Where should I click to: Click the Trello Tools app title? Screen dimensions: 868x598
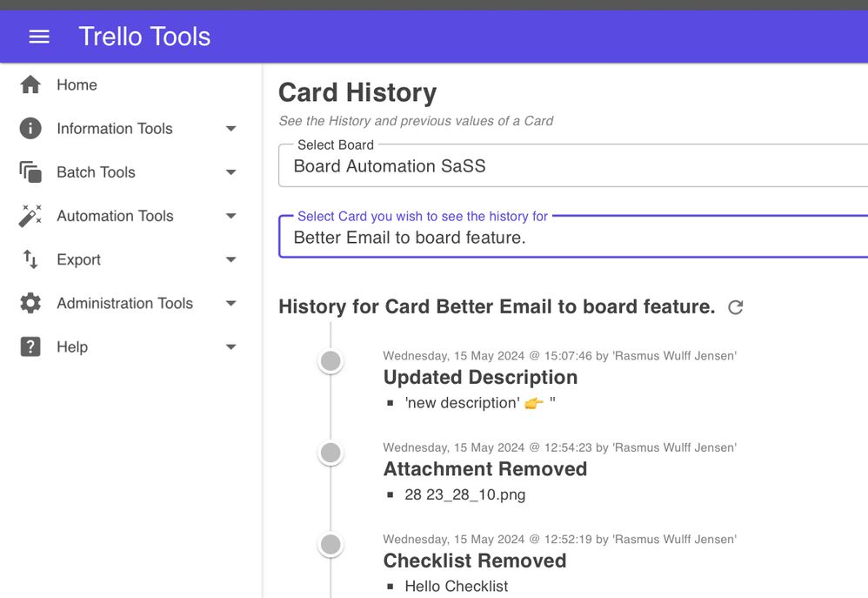[x=144, y=37]
